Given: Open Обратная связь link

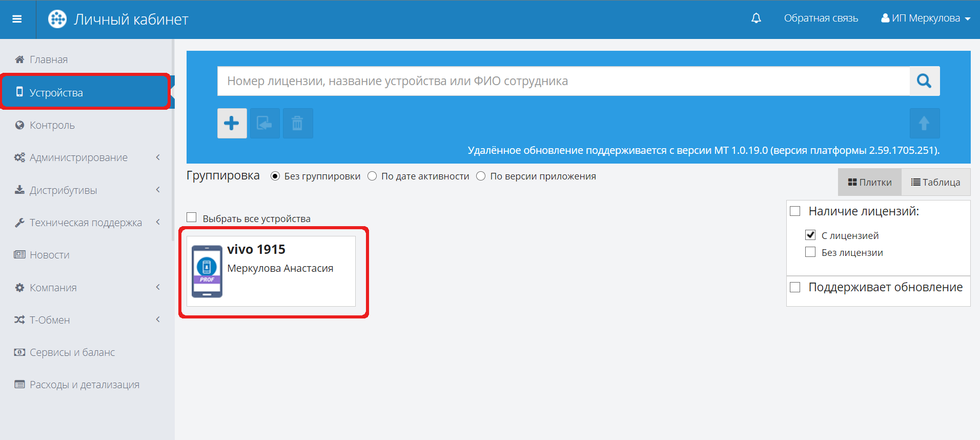Looking at the screenshot, I should pos(821,18).
